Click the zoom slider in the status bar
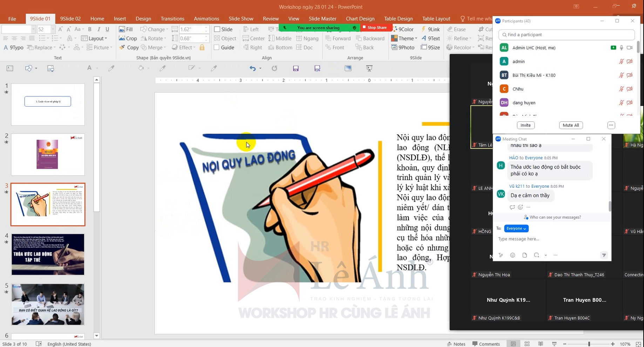644x347 pixels. pos(589,344)
